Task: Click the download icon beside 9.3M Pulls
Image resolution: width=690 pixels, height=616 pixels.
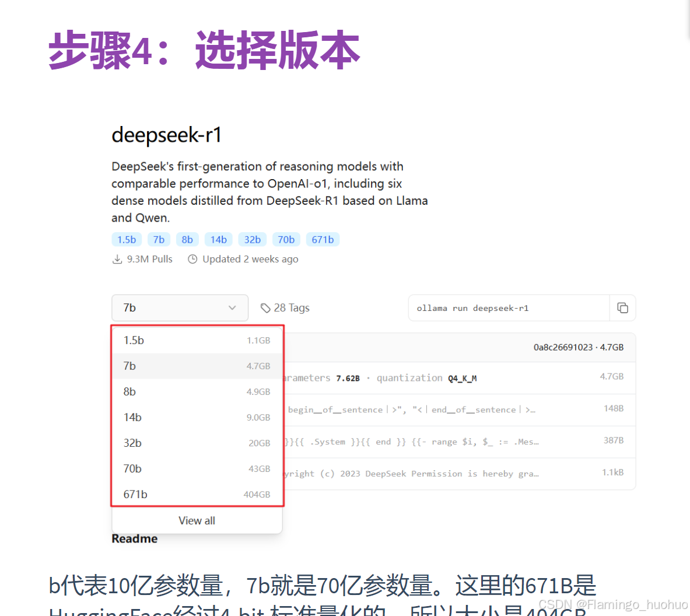Action: (117, 258)
